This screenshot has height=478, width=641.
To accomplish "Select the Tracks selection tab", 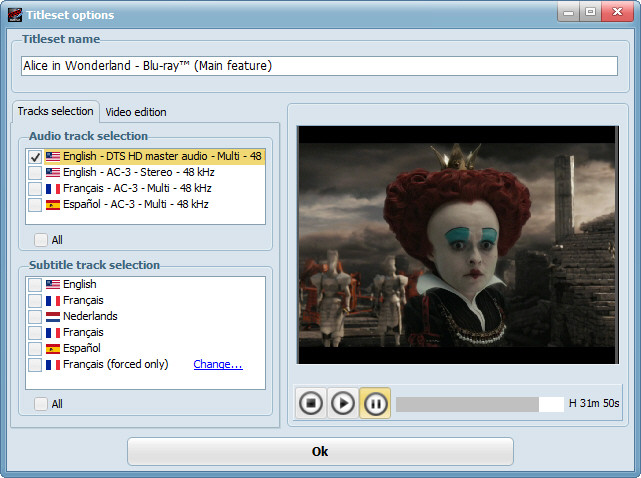I will click(56, 111).
